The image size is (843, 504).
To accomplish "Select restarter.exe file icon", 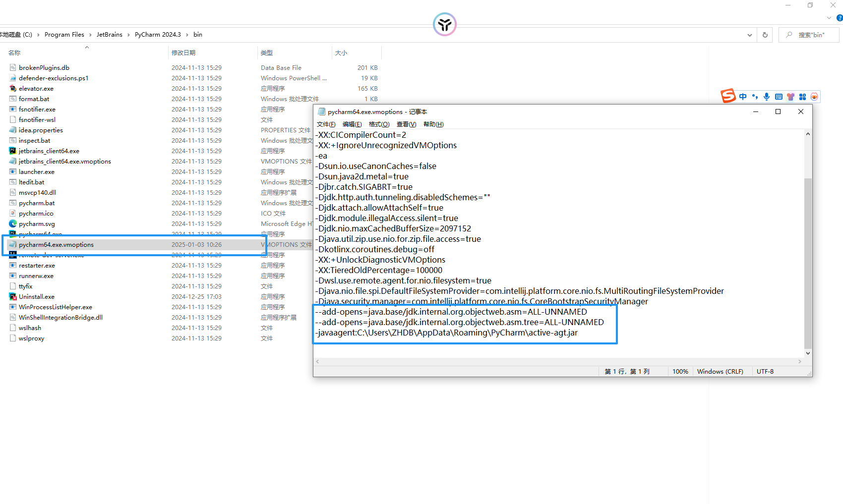I will (13, 265).
